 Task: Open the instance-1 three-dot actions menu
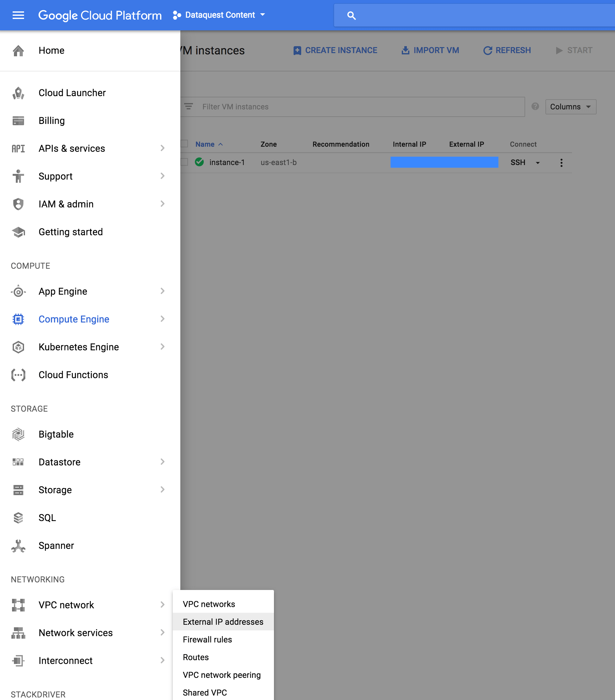tap(561, 163)
